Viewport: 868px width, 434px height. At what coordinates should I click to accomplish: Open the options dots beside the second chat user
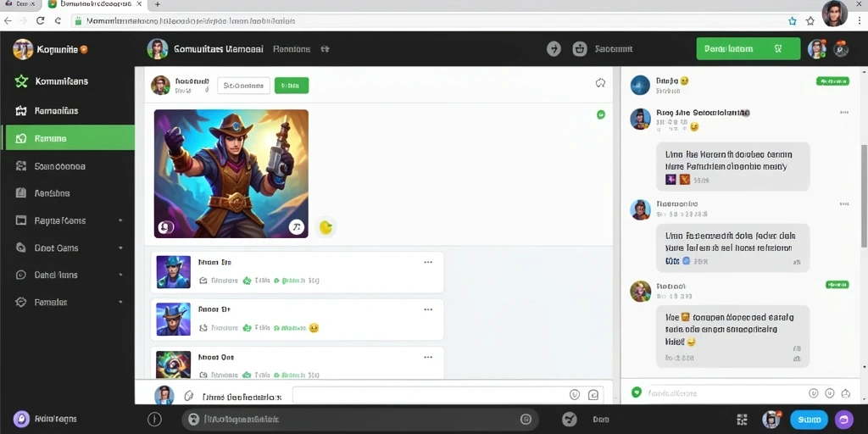click(844, 113)
